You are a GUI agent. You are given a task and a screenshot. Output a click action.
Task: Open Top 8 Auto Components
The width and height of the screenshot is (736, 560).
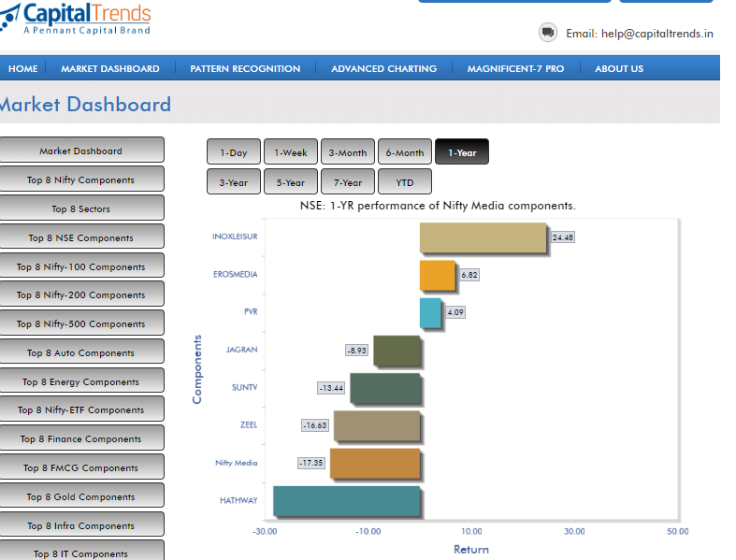pyautogui.click(x=80, y=352)
